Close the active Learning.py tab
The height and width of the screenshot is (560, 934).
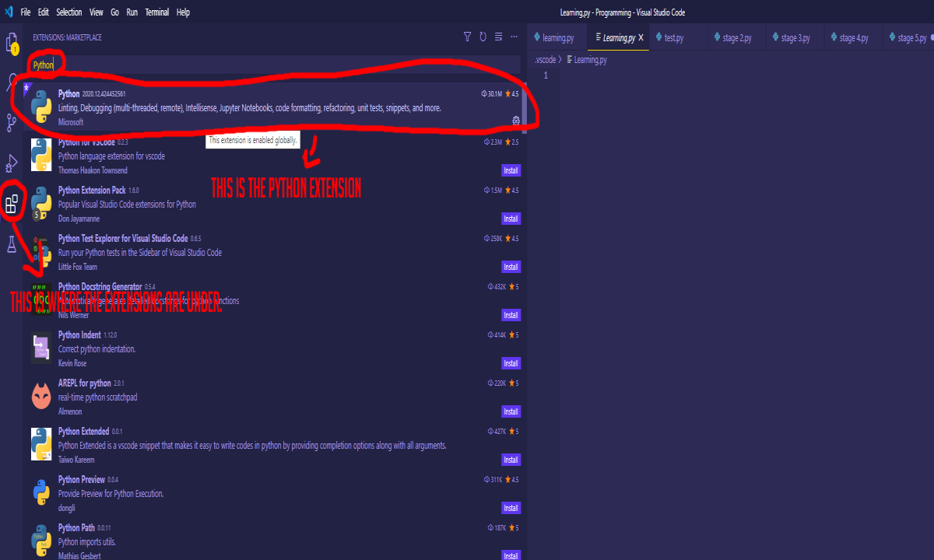click(641, 38)
